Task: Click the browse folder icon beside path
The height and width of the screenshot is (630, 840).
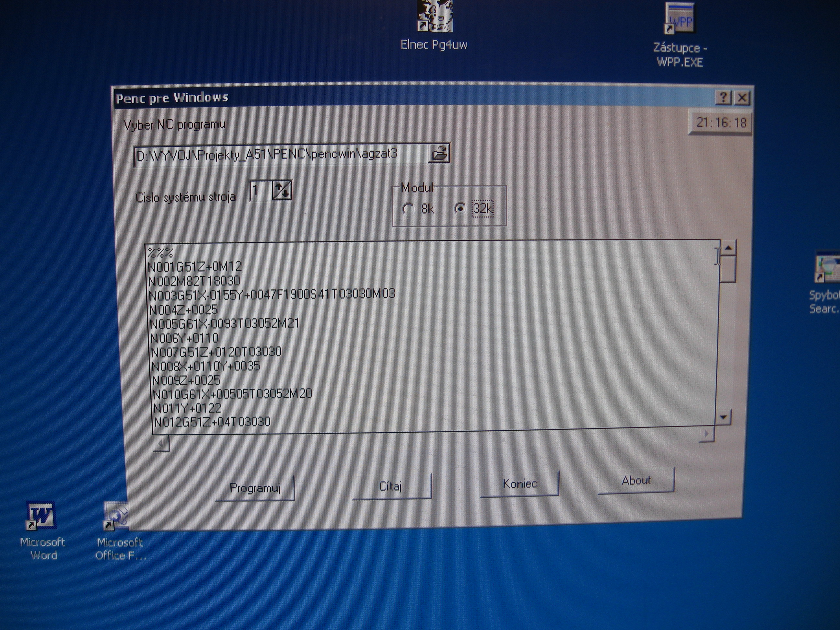Action: coord(440,154)
